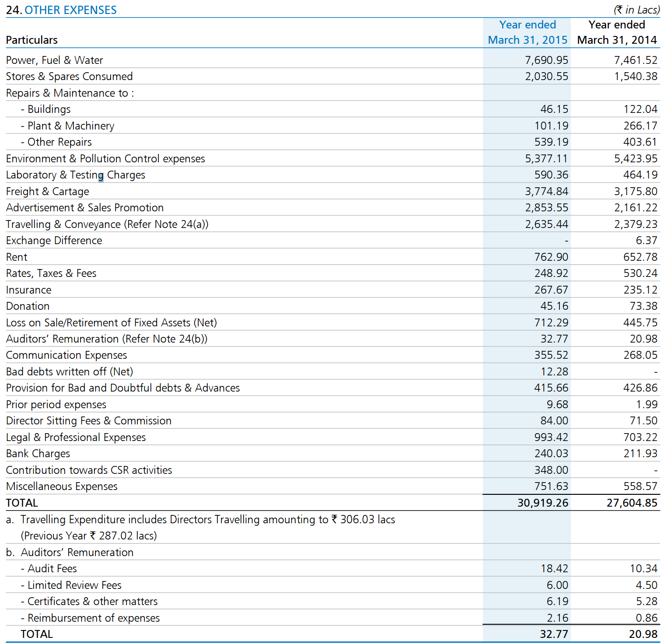Select the 'Exchange Difference' label
This screenshot has height=644, width=671.
54,240
